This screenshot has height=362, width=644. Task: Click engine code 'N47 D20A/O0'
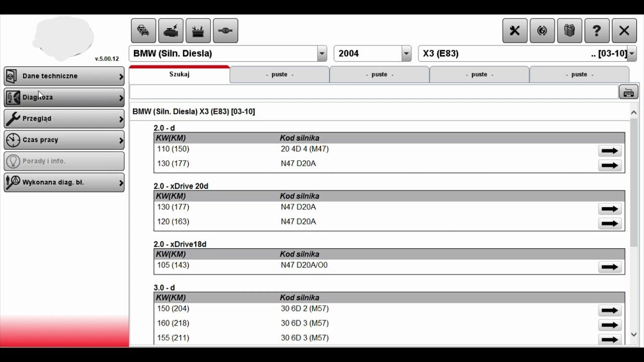point(304,265)
